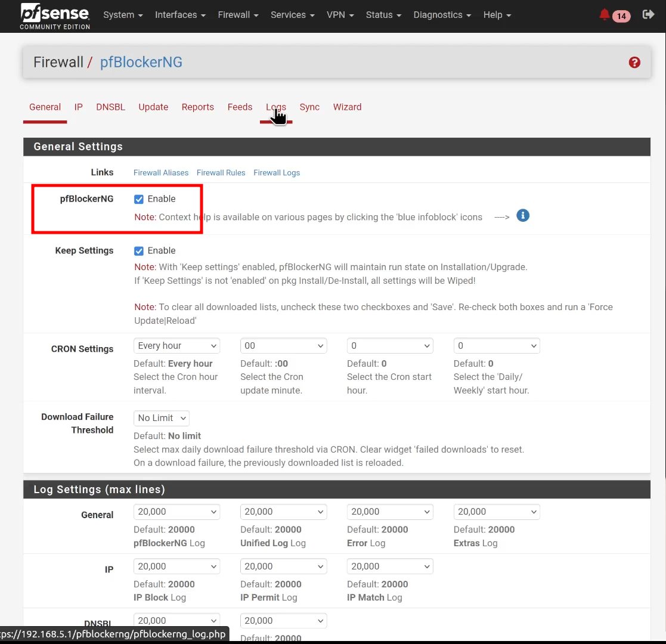Image resolution: width=666 pixels, height=644 pixels.
Task: Switch to the Logs tab
Action: coord(276,107)
